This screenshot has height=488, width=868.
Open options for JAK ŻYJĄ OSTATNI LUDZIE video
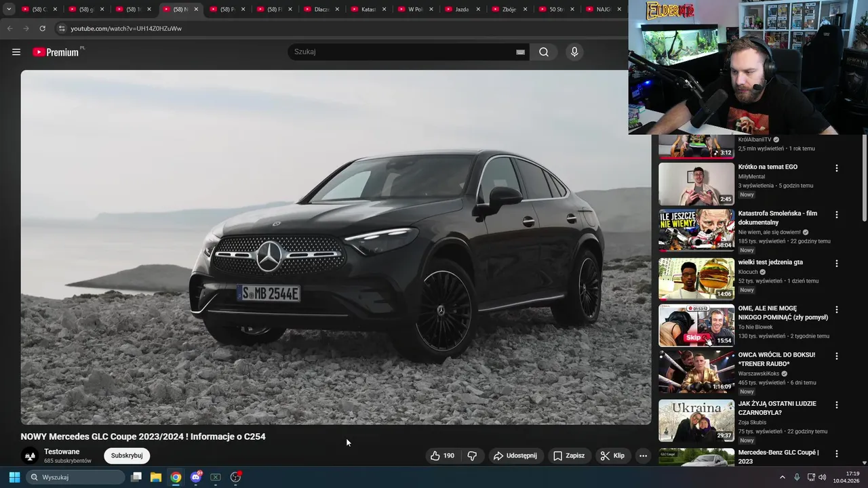click(836, 405)
